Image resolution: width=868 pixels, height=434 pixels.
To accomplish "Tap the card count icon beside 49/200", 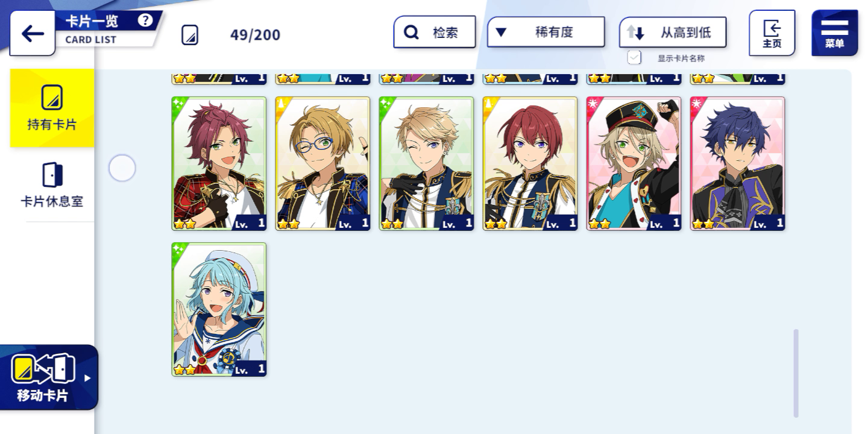I will pyautogui.click(x=190, y=34).
